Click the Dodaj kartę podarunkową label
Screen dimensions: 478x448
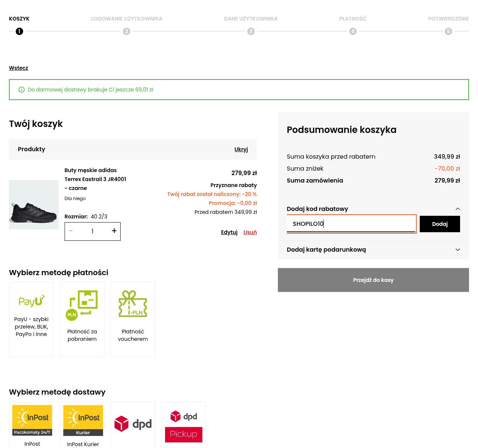326,250
